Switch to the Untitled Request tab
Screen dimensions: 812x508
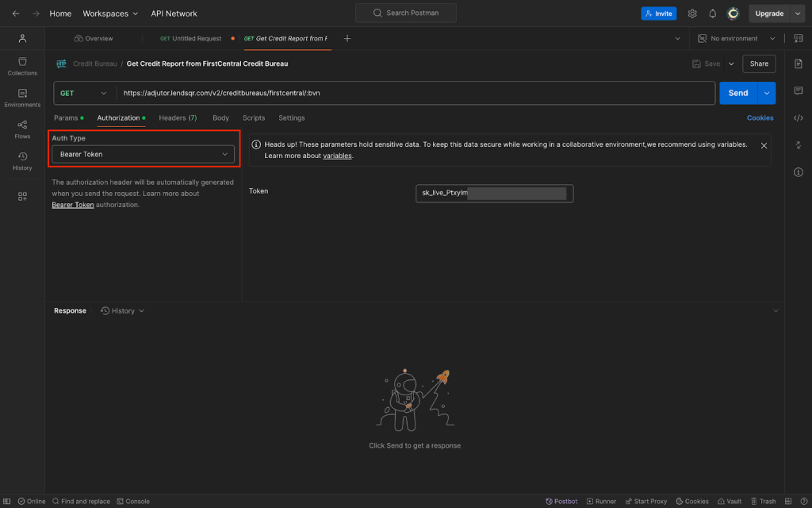190,38
